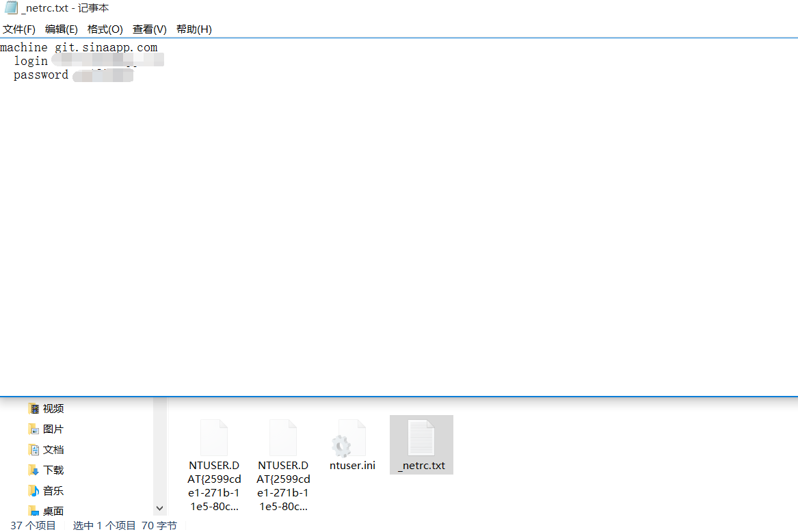Select 文档 folder in Explorer sidebar
The image size is (798, 532).
click(x=46, y=450)
